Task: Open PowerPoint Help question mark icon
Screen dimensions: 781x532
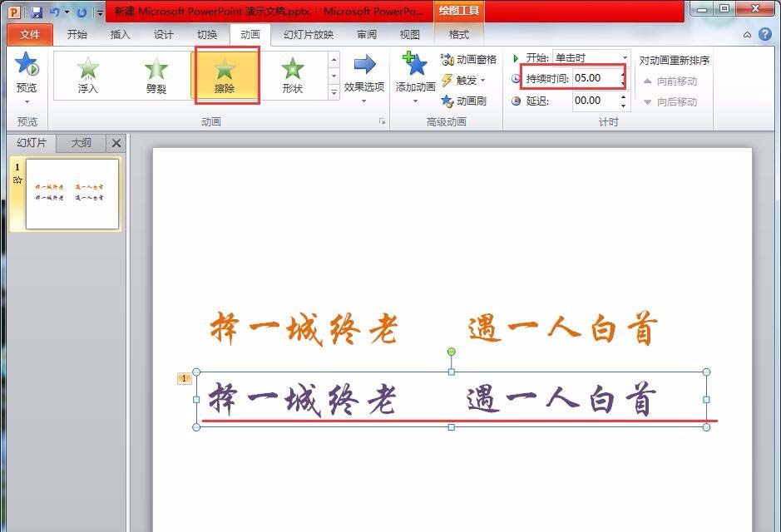Action: click(765, 34)
